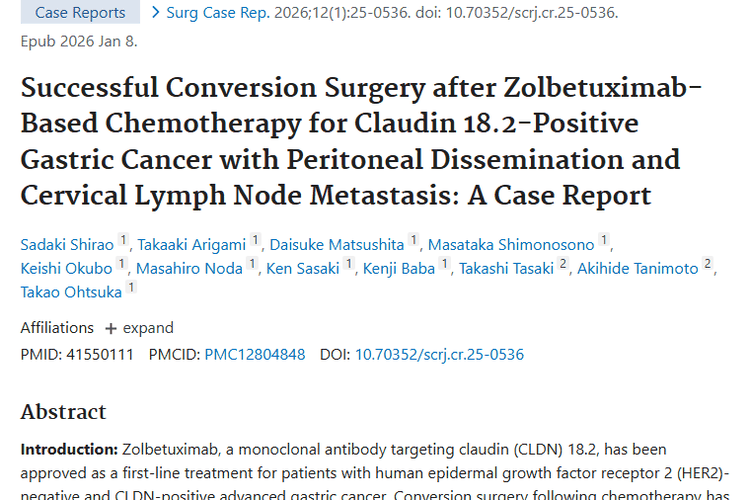This screenshot has width=750, height=500.
Task: Open Masahiro Noda's author search
Action: click(x=191, y=268)
